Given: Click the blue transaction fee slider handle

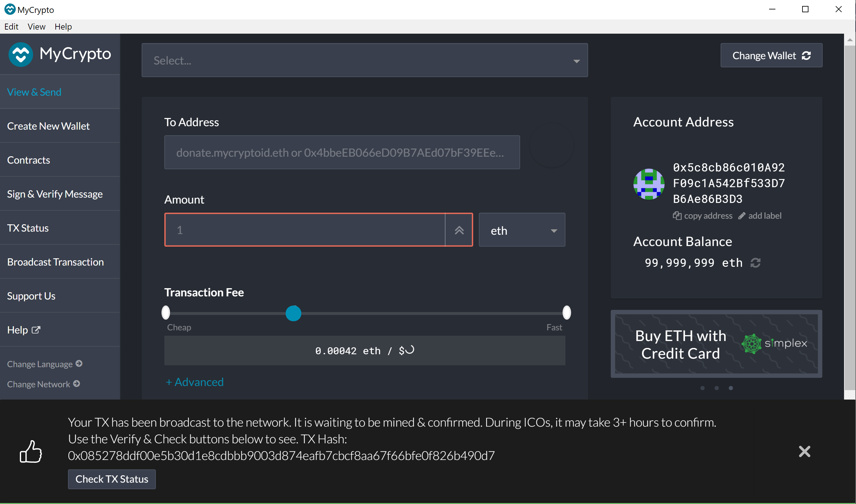Looking at the screenshot, I should (293, 313).
